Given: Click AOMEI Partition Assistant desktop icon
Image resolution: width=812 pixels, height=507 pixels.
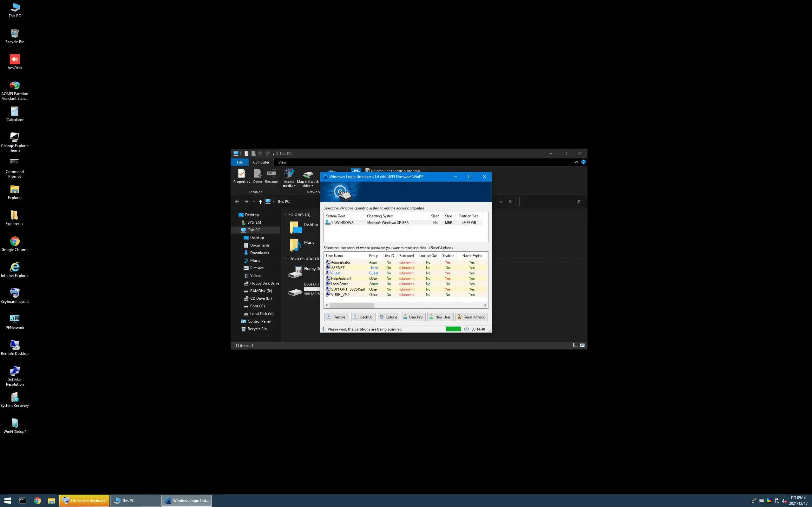Looking at the screenshot, I should (15, 86).
